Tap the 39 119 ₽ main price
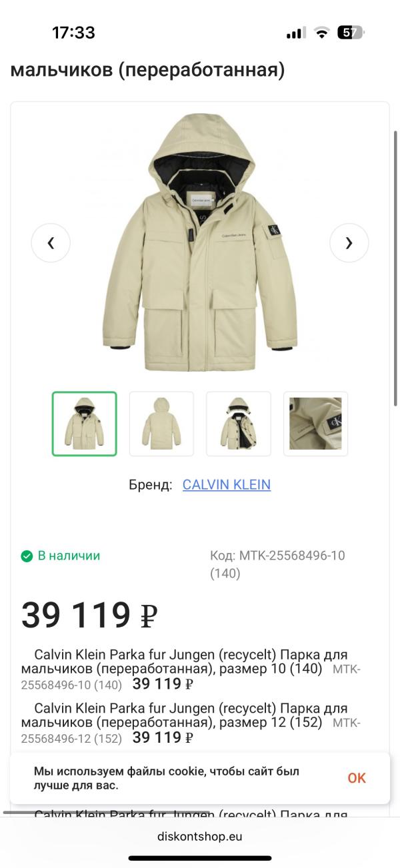The height and width of the screenshot is (868, 400). tap(89, 614)
